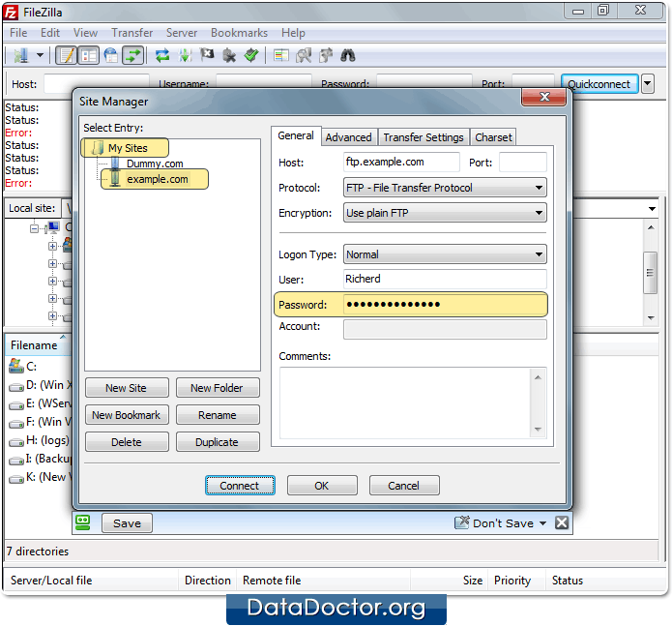672x626 pixels.
Task: Open the File menu
Action: [x=18, y=33]
